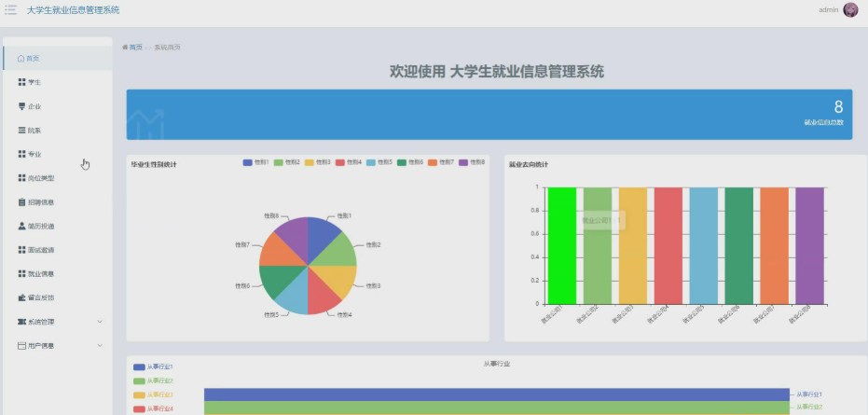Expand the 系统管理 submenu chevron
The width and height of the screenshot is (868, 415).
click(x=100, y=322)
